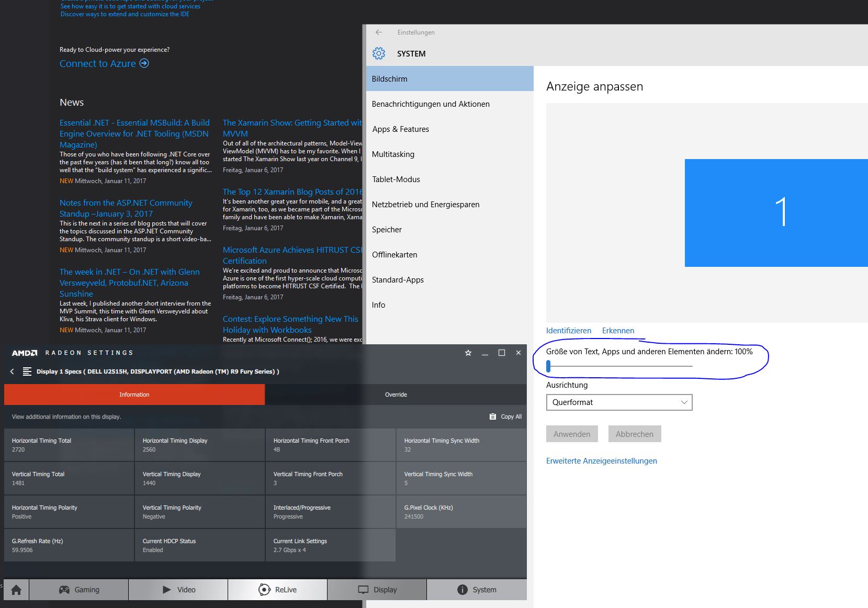
Task: Click the Connect to Azure arrow icon
Action: [144, 63]
